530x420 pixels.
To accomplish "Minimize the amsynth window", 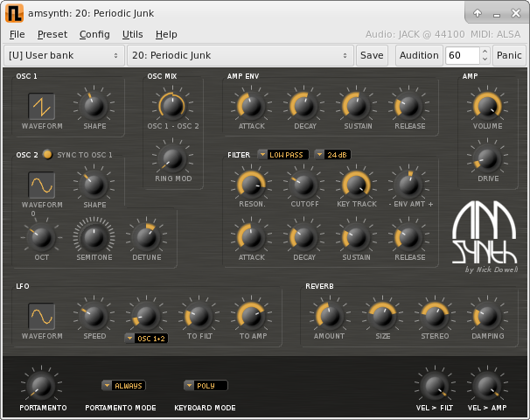I will [497, 14].
